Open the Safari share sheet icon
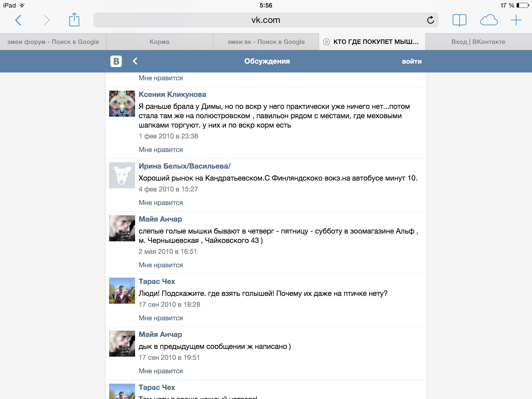The image size is (532, 399). click(74, 20)
